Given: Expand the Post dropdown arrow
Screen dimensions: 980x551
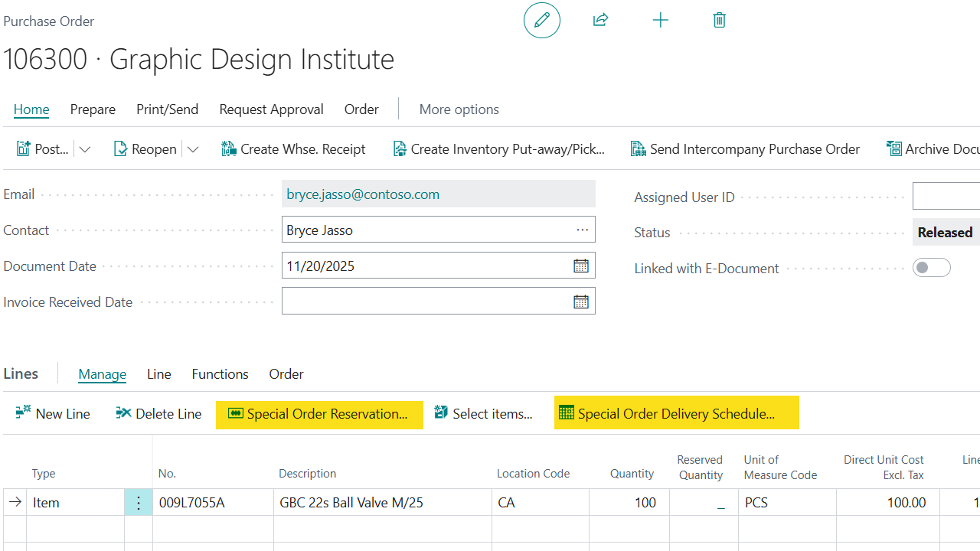Looking at the screenshot, I should click(x=85, y=149).
